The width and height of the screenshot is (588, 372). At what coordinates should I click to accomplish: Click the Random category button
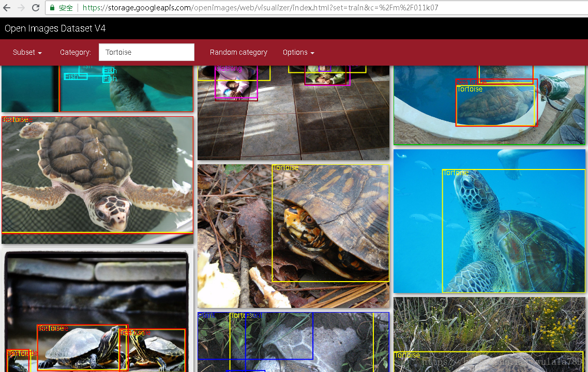238,53
